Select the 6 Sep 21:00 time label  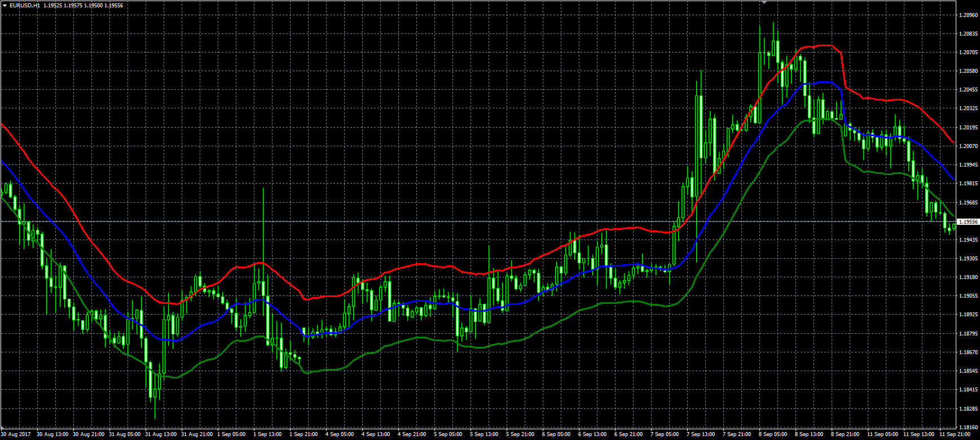pos(629,434)
